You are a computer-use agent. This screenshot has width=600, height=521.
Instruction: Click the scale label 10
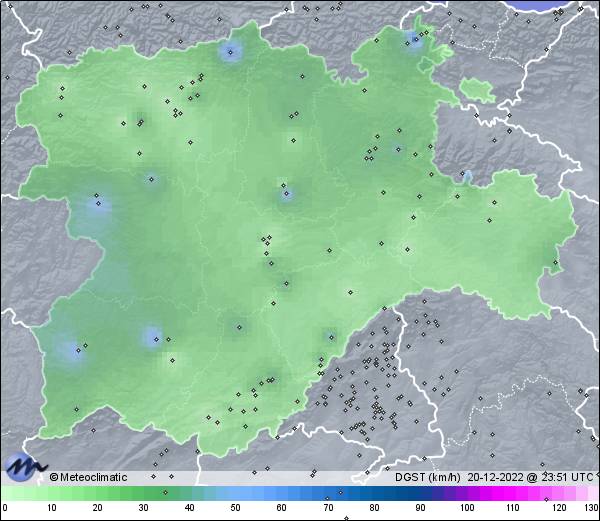52,508
